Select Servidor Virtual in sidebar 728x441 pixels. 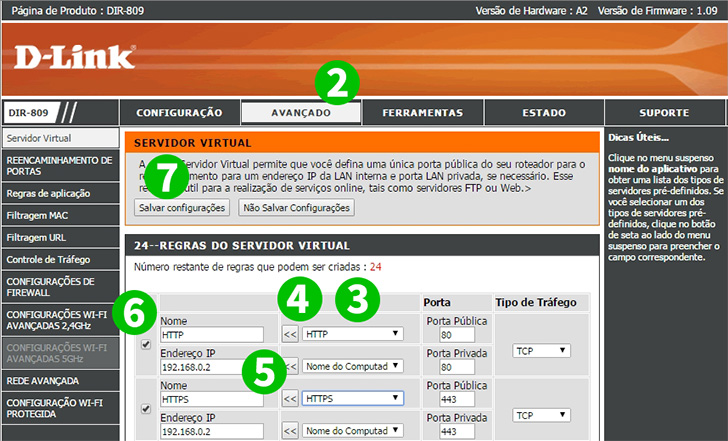(60, 138)
